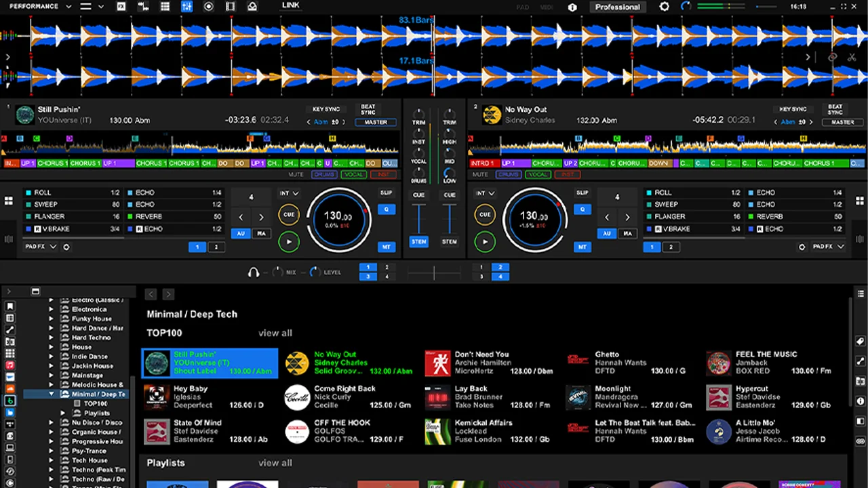
Task: Open the PAD FX dropdown on deck 1
Action: coord(41,247)
